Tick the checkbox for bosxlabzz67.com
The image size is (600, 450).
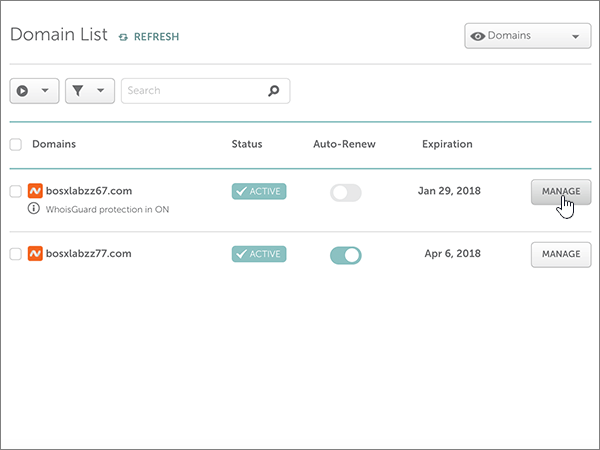click(x=15, y=191)
